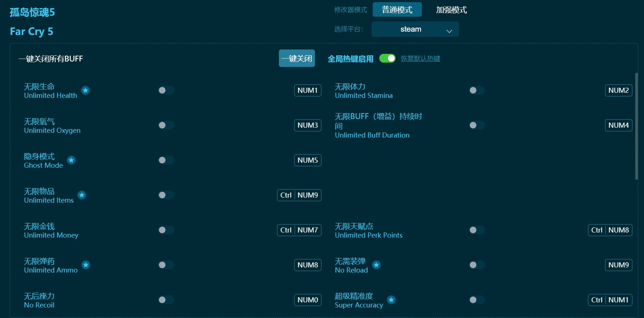Image resolution: width=644 pixels, height=318 pixels.
Task: Click star icon beside No Reload
Action: 376,265
